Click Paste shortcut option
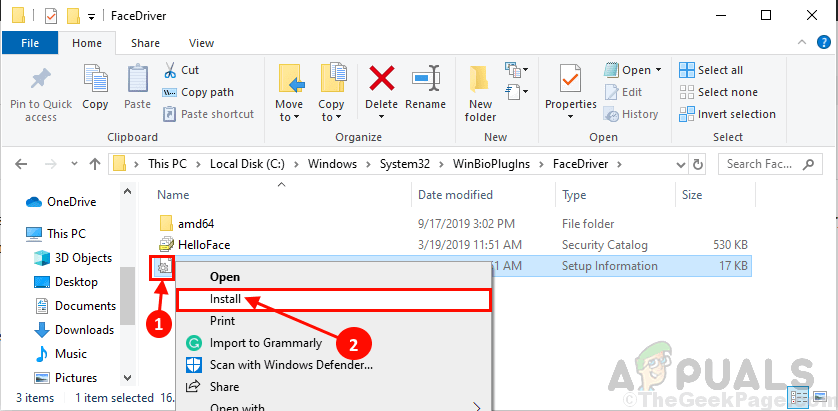Screen dimensions: 838x411 pos(208,114)
